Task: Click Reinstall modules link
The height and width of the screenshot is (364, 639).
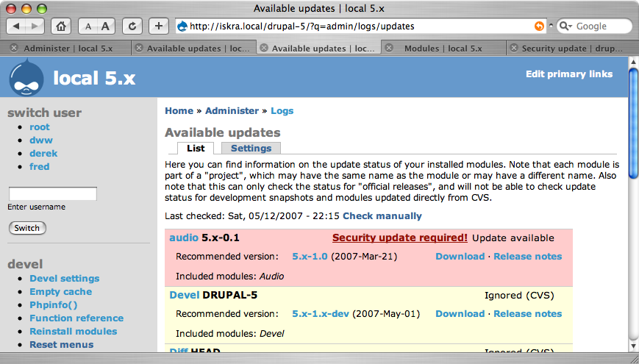Action: click(x=74, y=332)
